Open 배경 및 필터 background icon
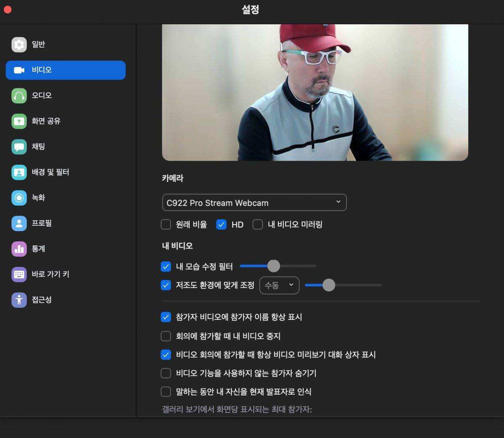Screen dimensions: 504x438 [19, 172]
